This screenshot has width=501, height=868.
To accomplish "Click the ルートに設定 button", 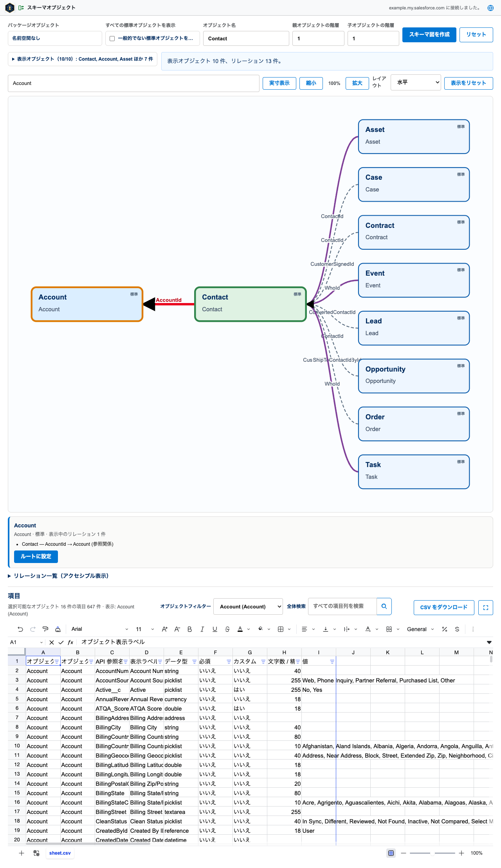I will pos(36,556).
